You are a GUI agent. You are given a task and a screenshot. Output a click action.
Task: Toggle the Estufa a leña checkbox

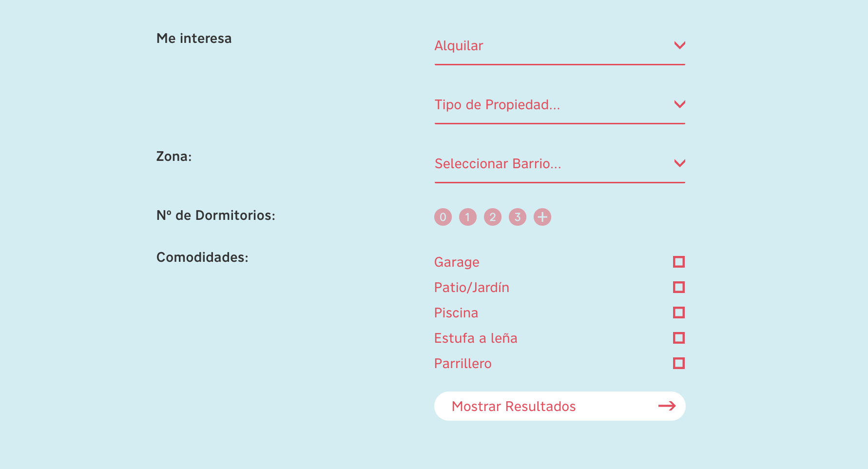(678, 338)
